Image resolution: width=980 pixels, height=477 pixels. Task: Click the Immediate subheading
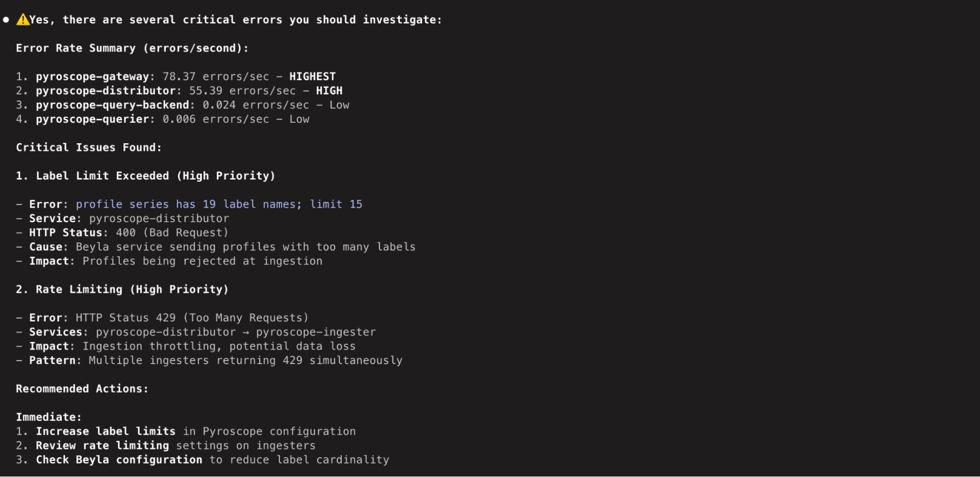pos(49,417)
